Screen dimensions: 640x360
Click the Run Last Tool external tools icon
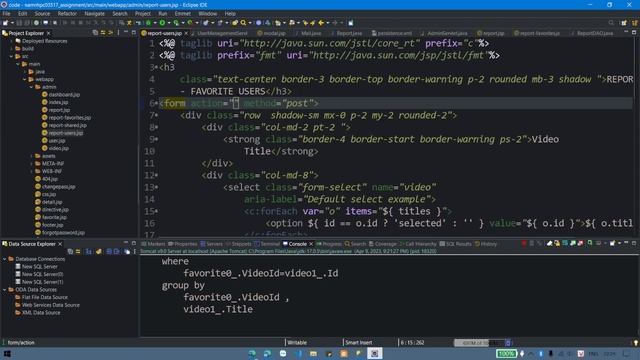(x=190, y=23)
